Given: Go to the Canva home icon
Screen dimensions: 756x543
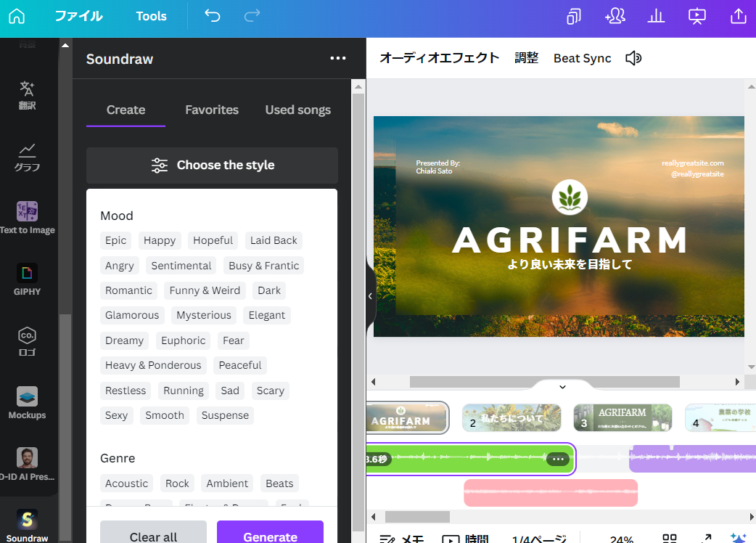Looking at the screenshot, I should [x=17, y=16].
